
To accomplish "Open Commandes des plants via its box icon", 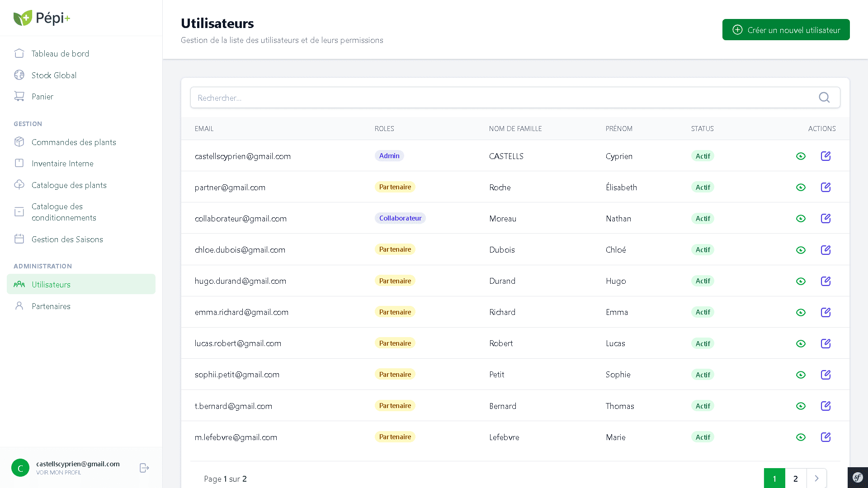I will pyautogui.click(x=19, y=141).
